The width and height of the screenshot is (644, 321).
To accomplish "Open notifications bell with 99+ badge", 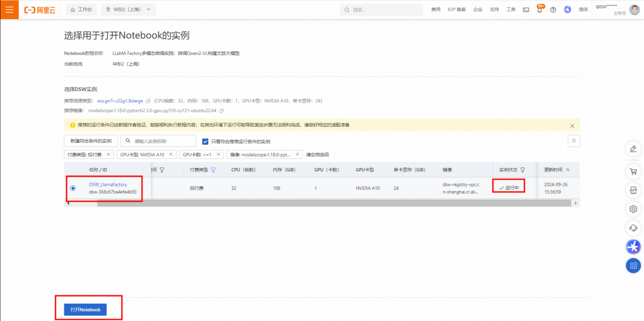I will click(539, 10).
